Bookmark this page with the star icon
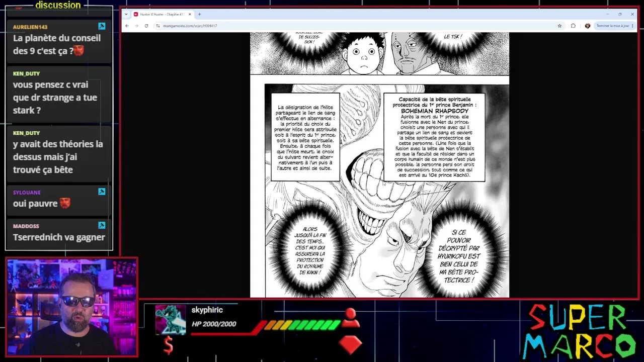Image resolution: width=644 pixels, height=362 pixels. pos(559,26)
